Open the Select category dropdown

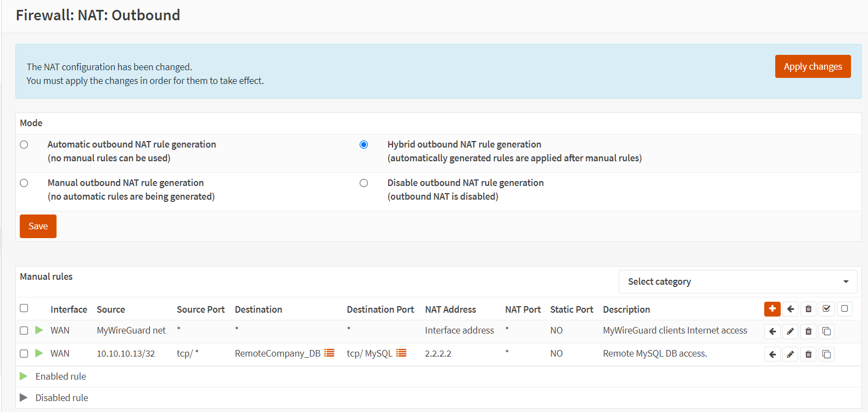pos(738,281)
